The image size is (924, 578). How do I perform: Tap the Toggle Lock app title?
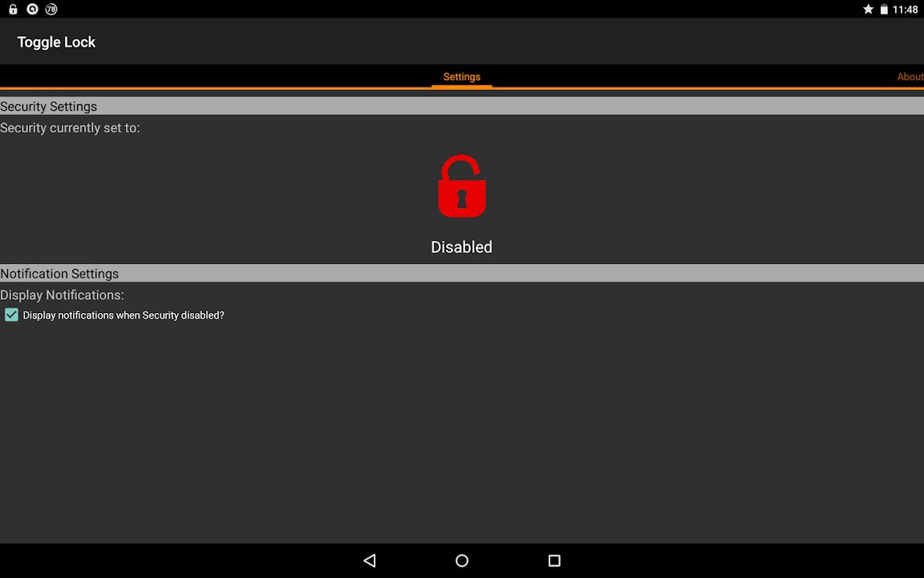click(56, 42)
